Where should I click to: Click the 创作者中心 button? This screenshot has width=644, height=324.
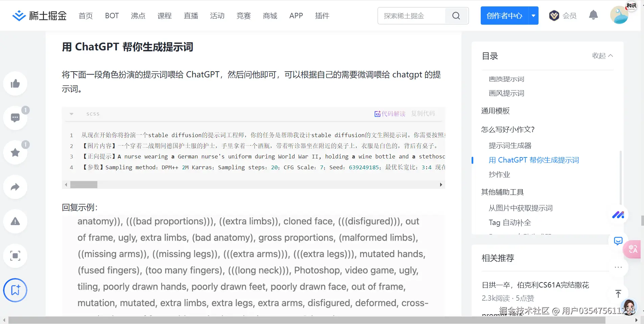coord(504,16)
